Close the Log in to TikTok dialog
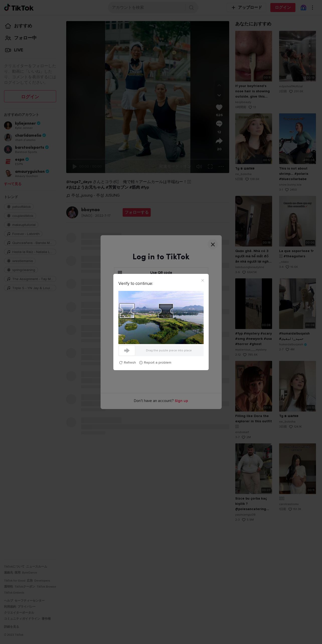 (x=213, y=244)
